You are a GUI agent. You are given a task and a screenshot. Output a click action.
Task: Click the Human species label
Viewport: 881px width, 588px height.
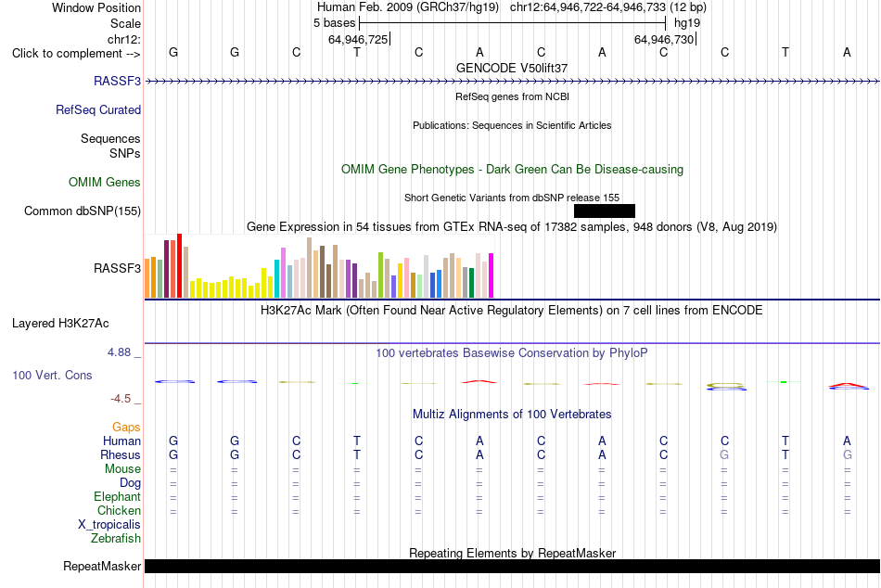[121, 441]
